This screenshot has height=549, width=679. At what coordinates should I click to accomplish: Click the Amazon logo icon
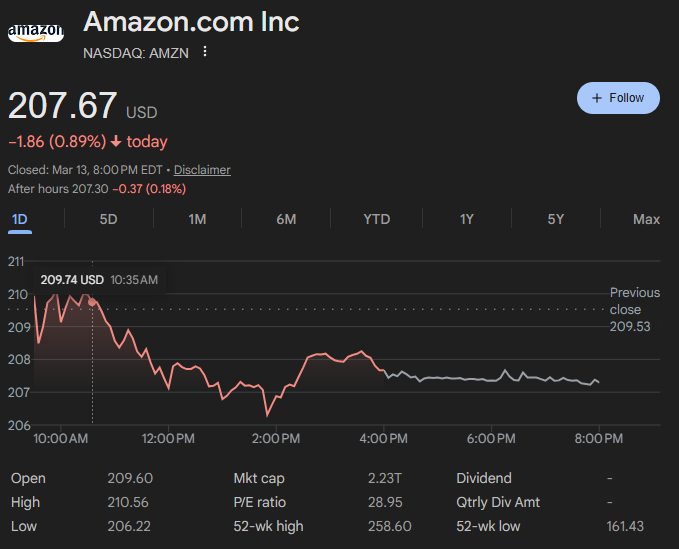[x=35, y=33]
